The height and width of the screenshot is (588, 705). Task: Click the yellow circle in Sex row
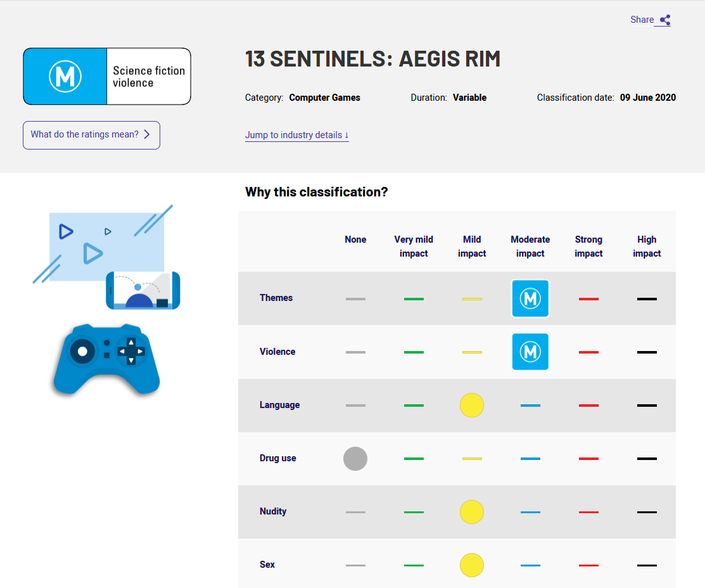(472, 565)
